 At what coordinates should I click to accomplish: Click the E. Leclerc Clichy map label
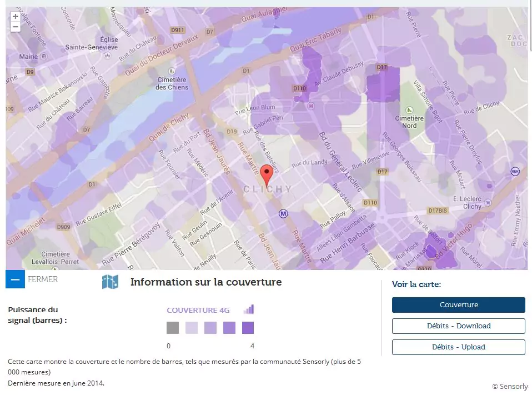click(x=466, y=203)
